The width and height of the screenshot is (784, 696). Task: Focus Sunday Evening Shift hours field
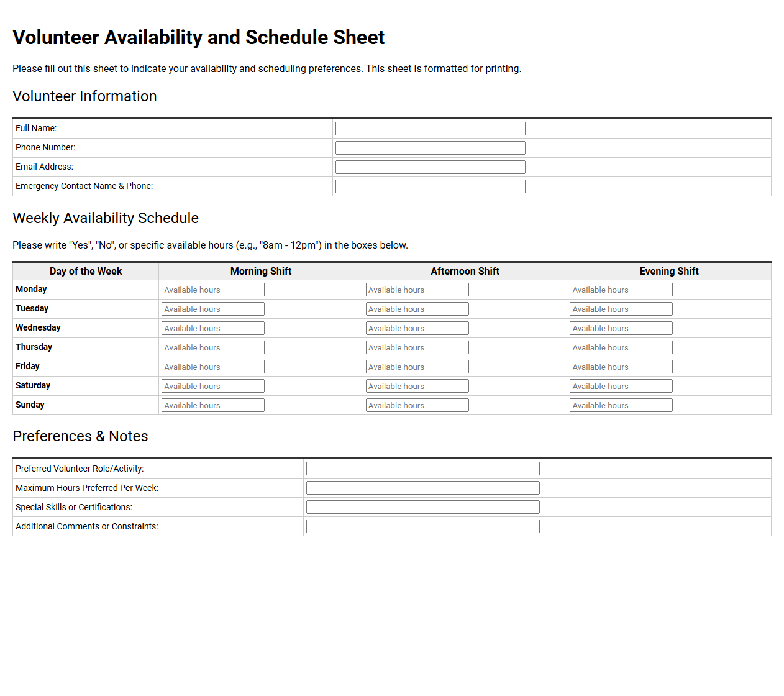click(x=621, y=405)
